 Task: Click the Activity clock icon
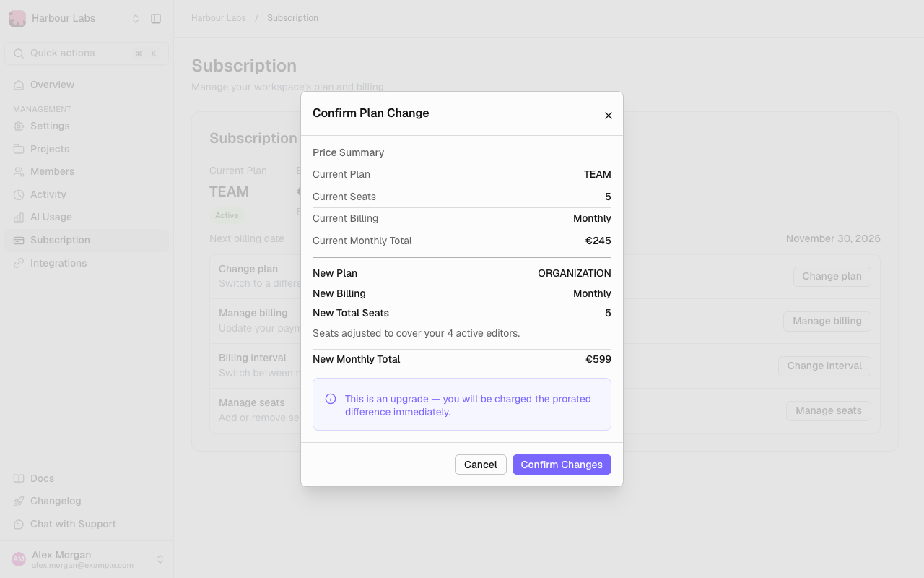tap(19, 195)
